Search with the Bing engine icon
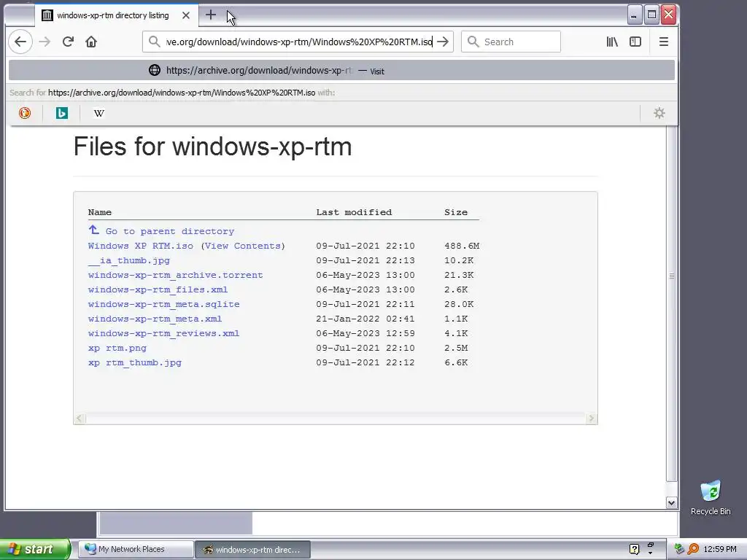Screen dimensions: 747x560 62,113
